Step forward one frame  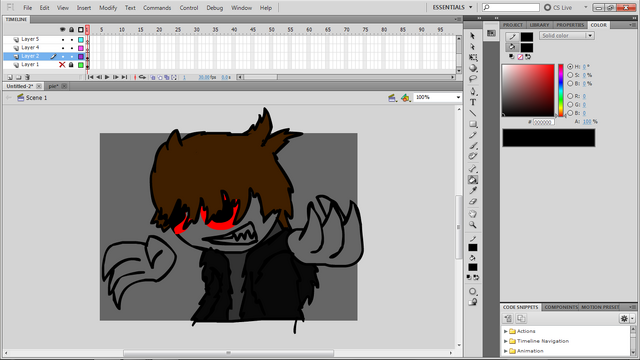[x=116, y=77]
